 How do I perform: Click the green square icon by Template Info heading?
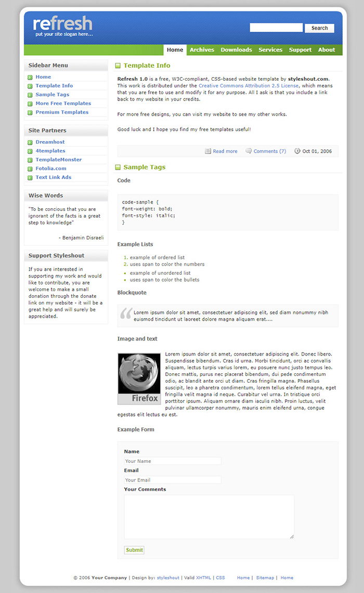point(118,66)
